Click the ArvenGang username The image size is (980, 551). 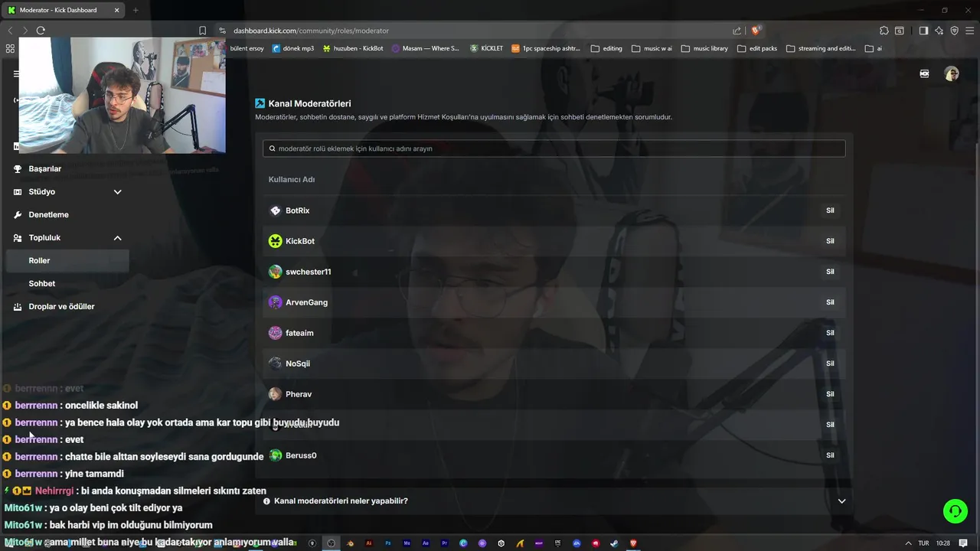point(306,302)
